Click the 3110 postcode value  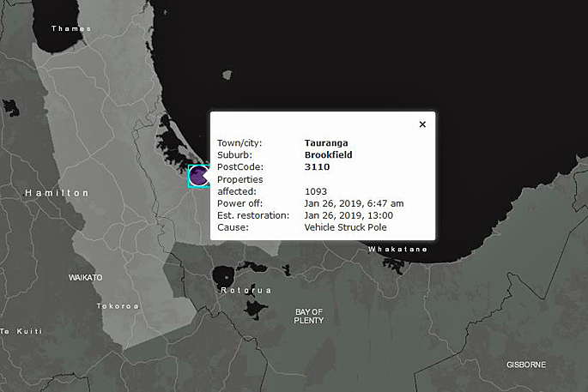tap(318, 167)
